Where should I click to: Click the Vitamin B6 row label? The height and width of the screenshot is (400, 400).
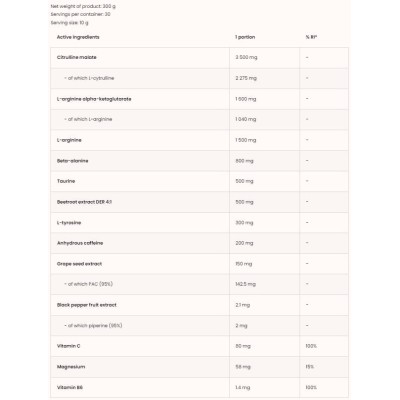point(70,387)
